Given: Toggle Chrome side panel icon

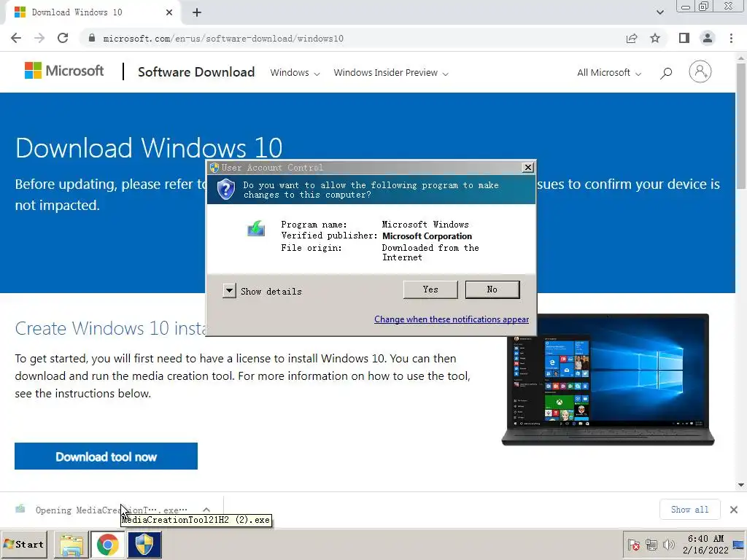Looking at the screenshot, I should [x=684, y=38].
